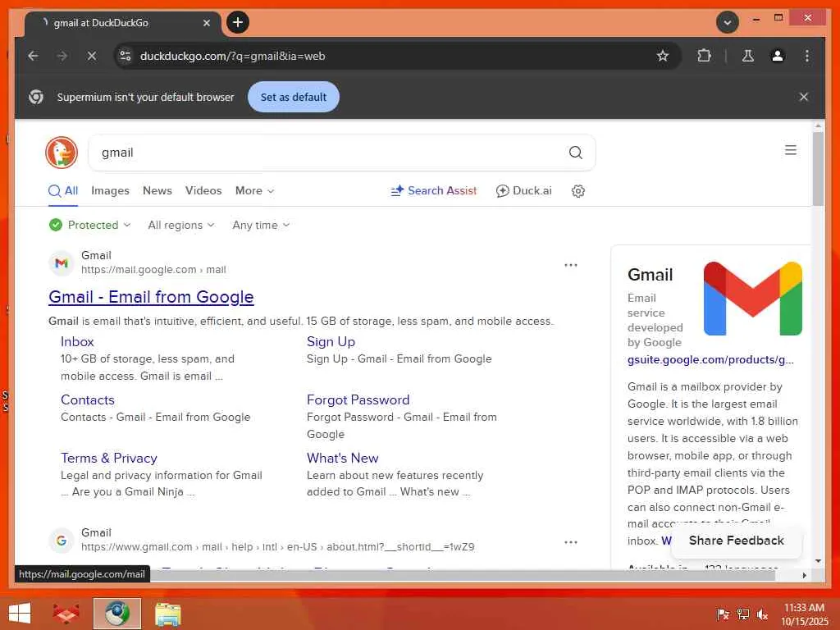Click the Share Feedback button
This screenshot has height=630, width=840.
[x=736, y=541]
